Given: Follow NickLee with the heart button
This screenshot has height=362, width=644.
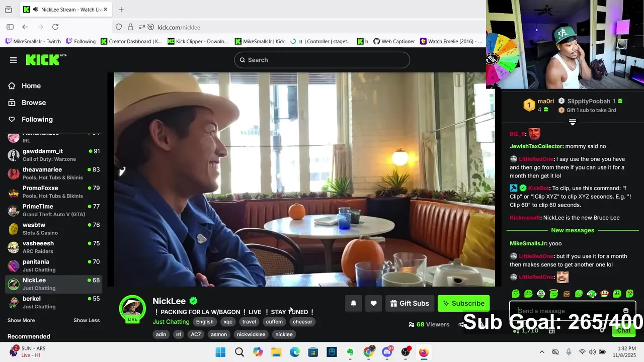Looking at the screenshot, I should pyautogui.click(x=373, y=303).
